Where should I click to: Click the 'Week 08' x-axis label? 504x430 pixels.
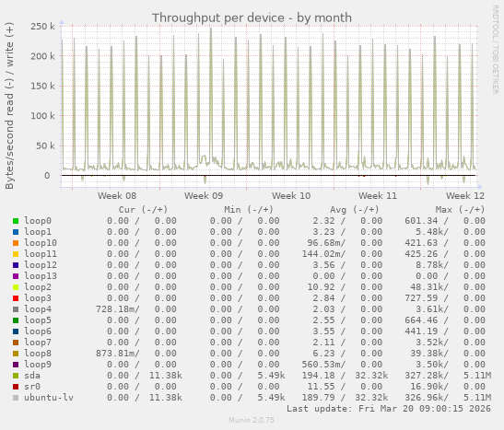click(117, 195)
